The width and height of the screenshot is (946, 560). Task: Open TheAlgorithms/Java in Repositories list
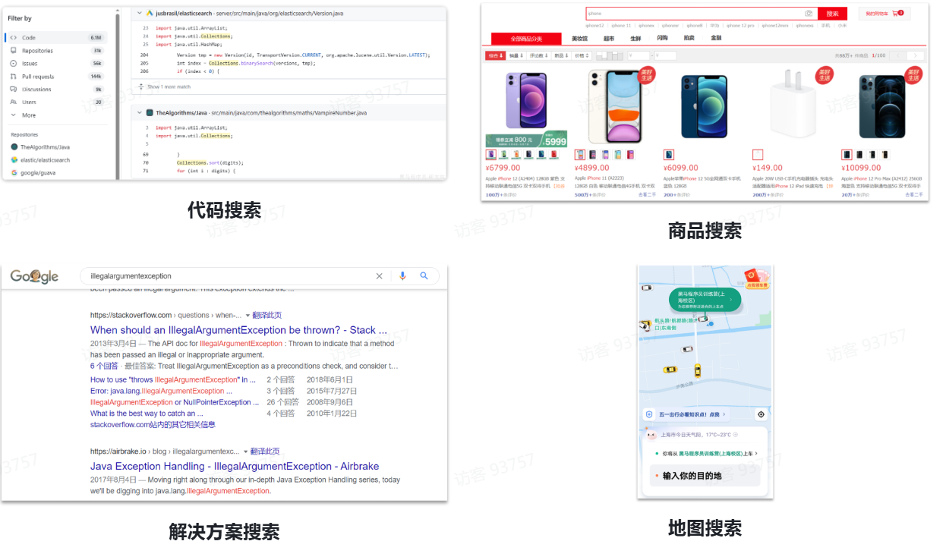click(40, 147)
